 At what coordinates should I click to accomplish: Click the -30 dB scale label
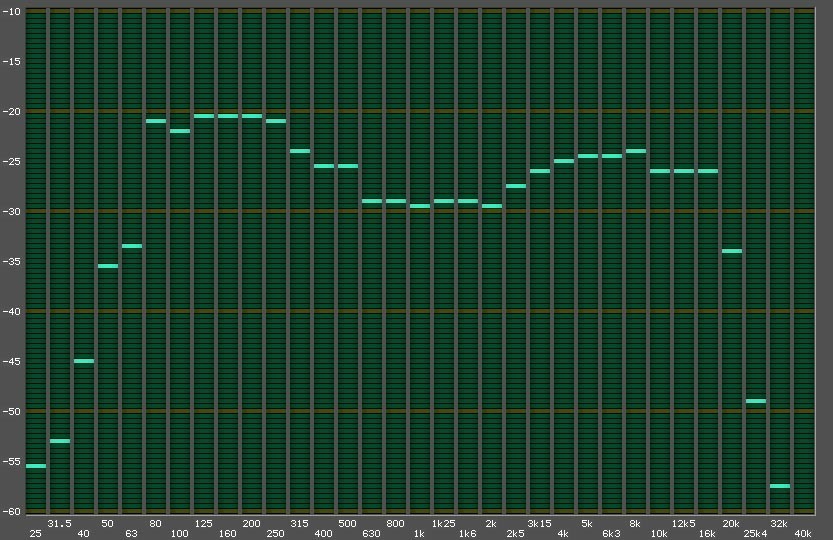tap(11, 211)
